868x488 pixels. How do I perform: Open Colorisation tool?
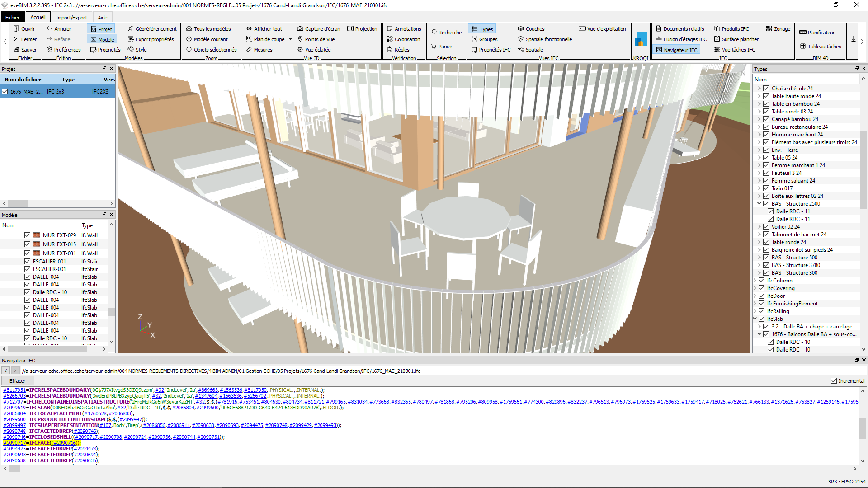(403, 39)
